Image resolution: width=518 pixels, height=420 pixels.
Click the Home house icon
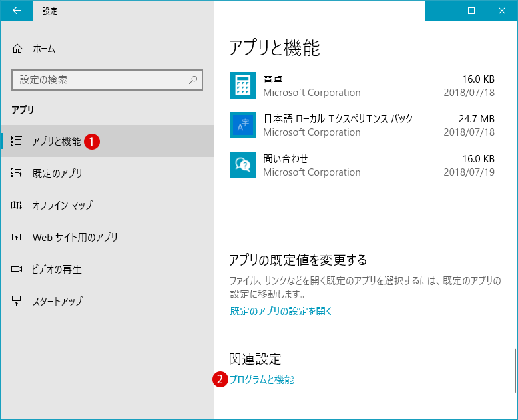coord(17,49)
